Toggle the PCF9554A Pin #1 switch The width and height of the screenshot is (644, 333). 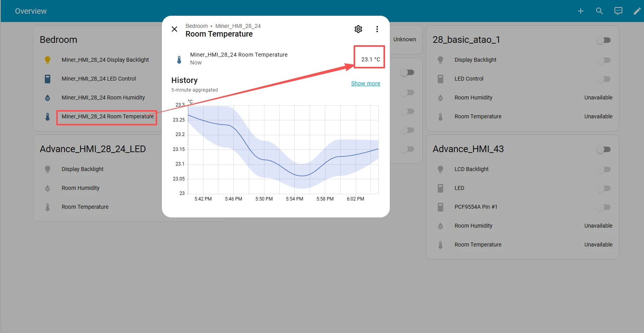point(604,207)
